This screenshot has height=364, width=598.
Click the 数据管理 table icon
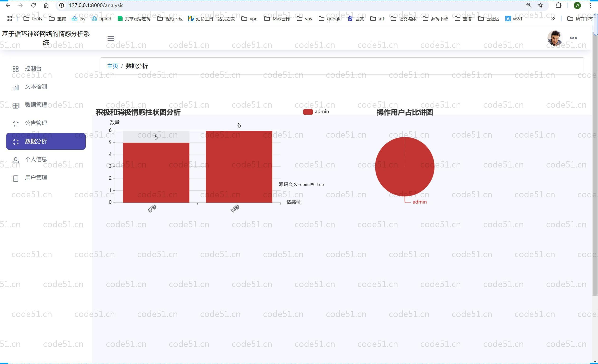(x=15, y=106)
